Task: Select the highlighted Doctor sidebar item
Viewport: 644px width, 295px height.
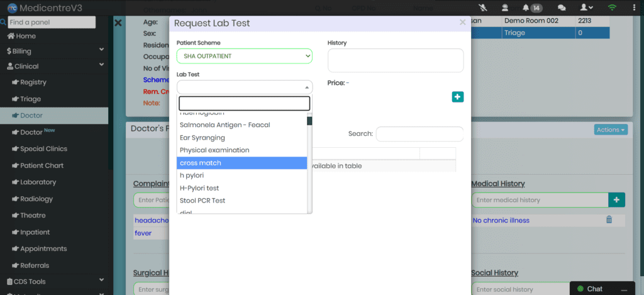Action: [54, 116]
